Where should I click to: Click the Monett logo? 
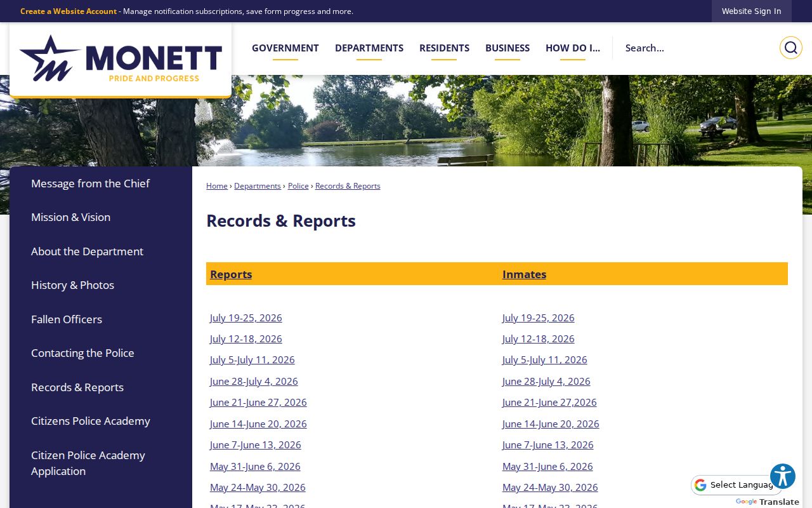[x=121, y=59]
